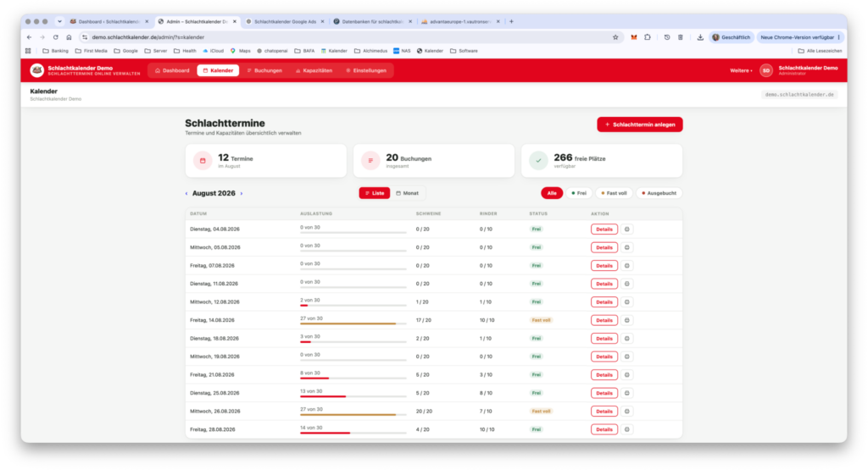This screenshot has height=470, width=868.
Task: Click the checkmark icon in freie Plätze card
Action: [x=538, y=160]
